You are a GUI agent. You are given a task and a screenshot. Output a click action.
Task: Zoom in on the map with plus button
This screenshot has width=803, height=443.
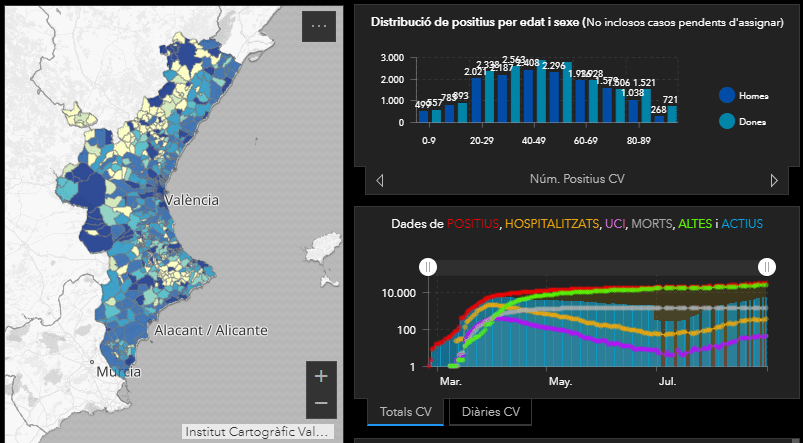320,377
